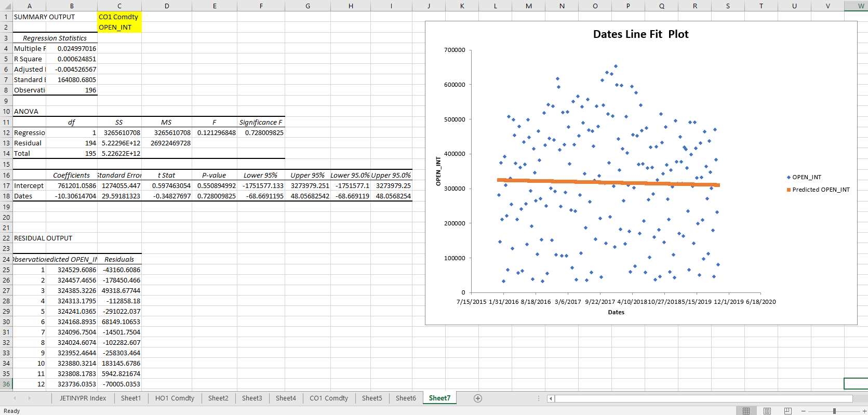Select Intercept coefficient 761201.0586
Image resolution: width=868 pixels, height=415 pixels.
pyautogui.click(x=72, y=185)
